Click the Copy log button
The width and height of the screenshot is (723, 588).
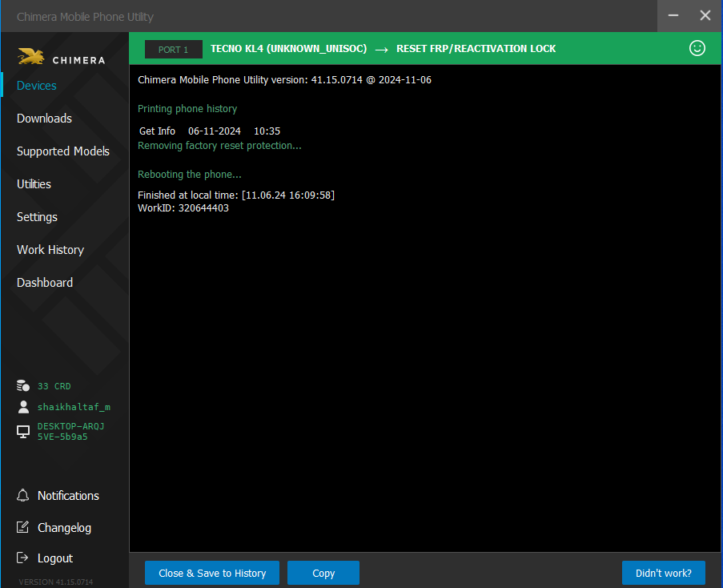(x=323, y=573)
